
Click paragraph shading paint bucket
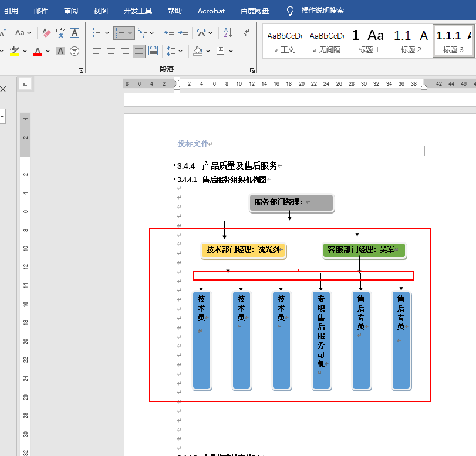198,51
